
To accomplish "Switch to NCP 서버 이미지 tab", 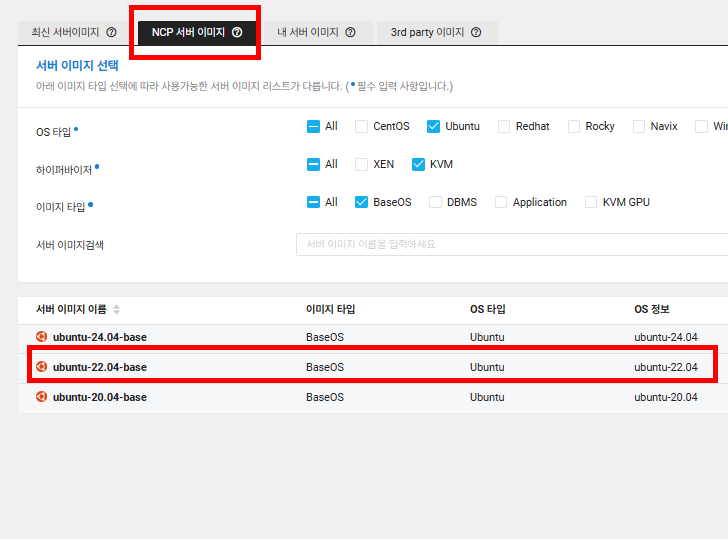I will coord(197,32).
